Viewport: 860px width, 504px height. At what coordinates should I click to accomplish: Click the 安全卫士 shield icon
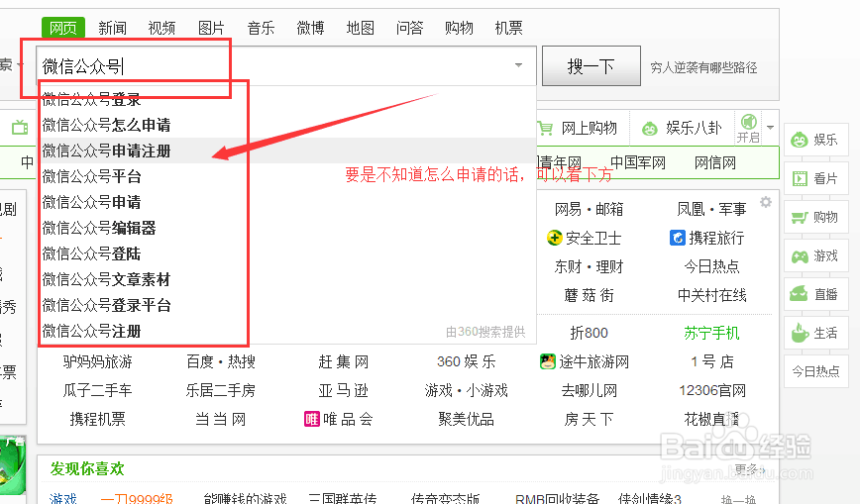click(x=555, y=238)
